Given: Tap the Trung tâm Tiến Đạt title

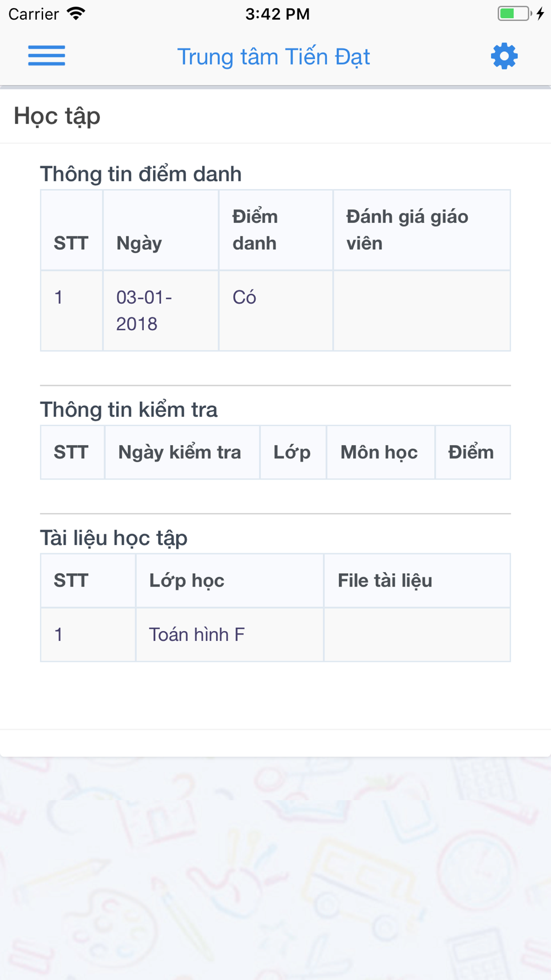Looking at the screenshot, I should [273, 57].
